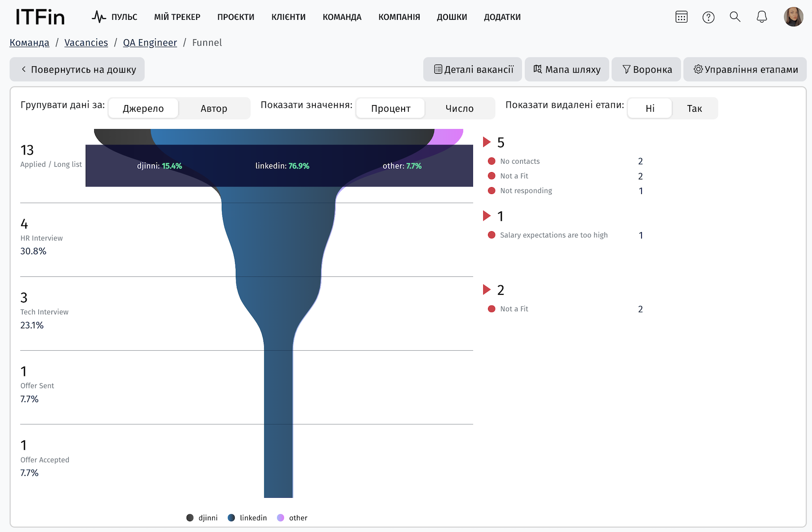Screen dimensions: 812x532
Task: Open Мапа шляху map view
Action: (567, 69)
